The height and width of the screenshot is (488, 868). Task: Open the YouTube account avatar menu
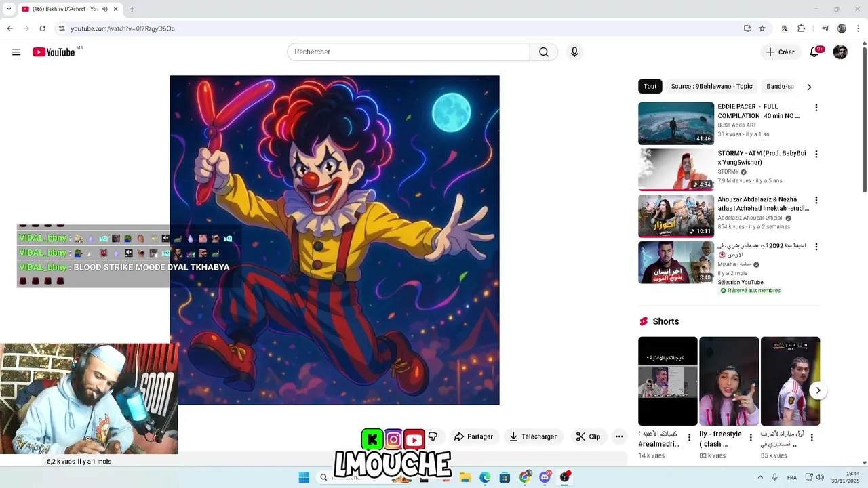tap(840, 52)
